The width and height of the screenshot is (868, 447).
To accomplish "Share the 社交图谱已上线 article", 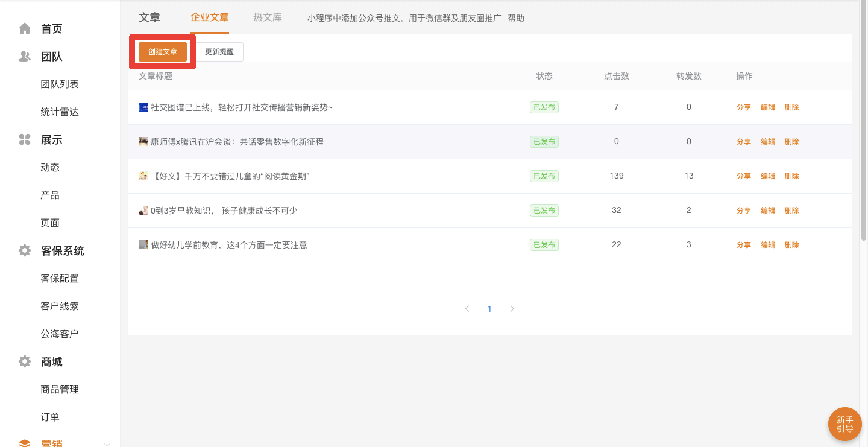I will pyautogui.click(x=743, y=107).
